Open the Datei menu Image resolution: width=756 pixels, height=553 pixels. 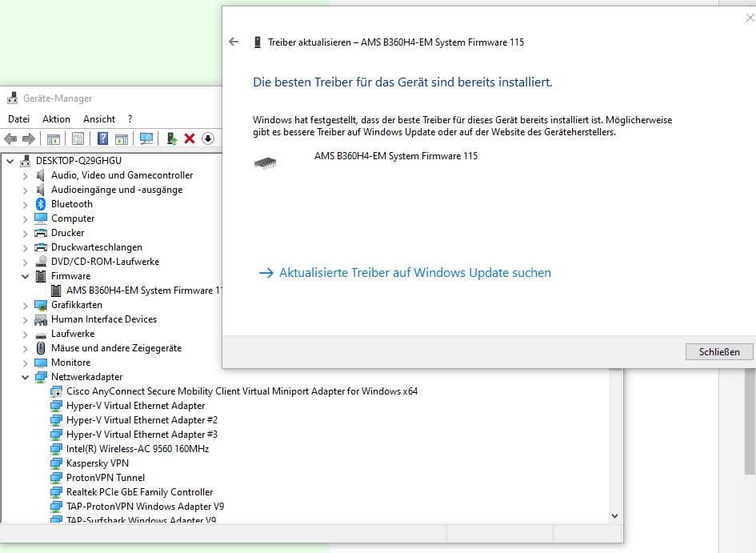19,119
